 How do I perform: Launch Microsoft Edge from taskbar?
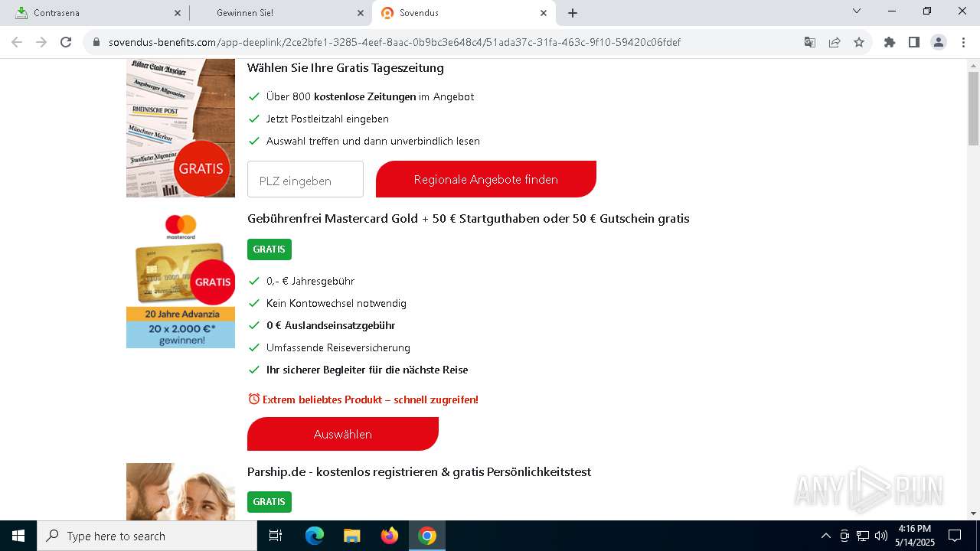(x=315, y=536)
